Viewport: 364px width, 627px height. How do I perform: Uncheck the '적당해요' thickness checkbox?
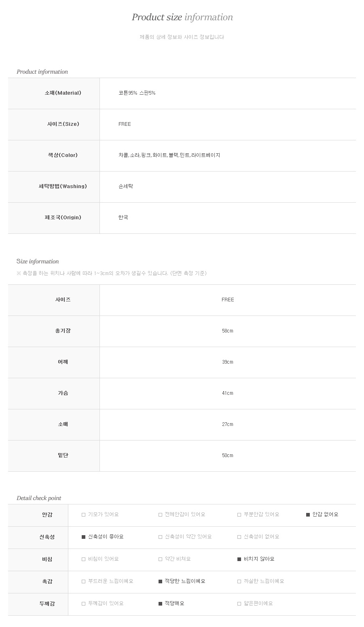pyautogui.click(x=161, y=604)
